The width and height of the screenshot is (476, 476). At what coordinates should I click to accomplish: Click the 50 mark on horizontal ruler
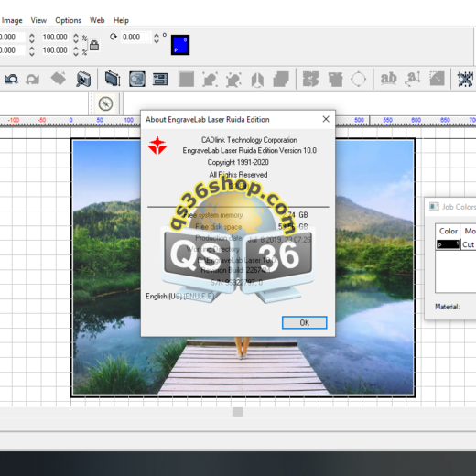(x=100, y=120)
